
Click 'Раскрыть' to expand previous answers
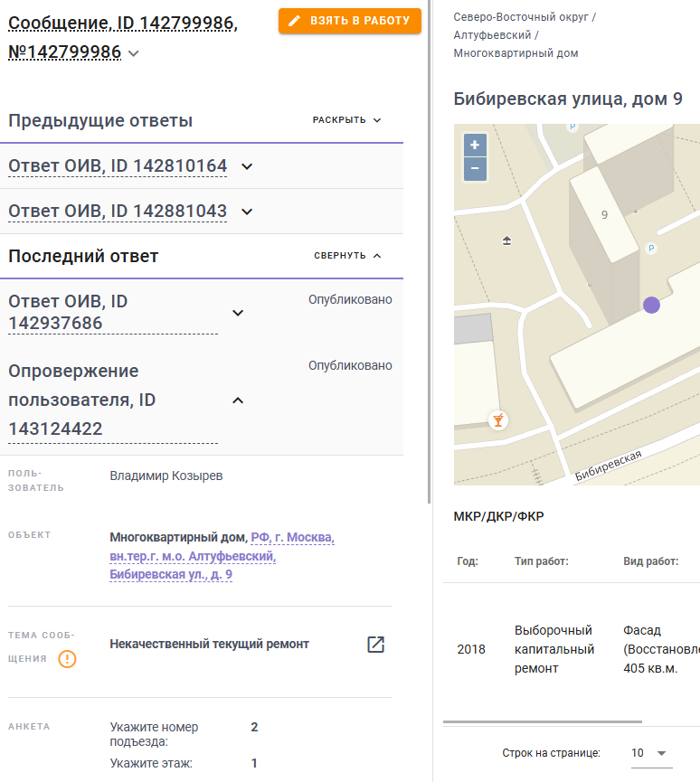pos(346,120)
